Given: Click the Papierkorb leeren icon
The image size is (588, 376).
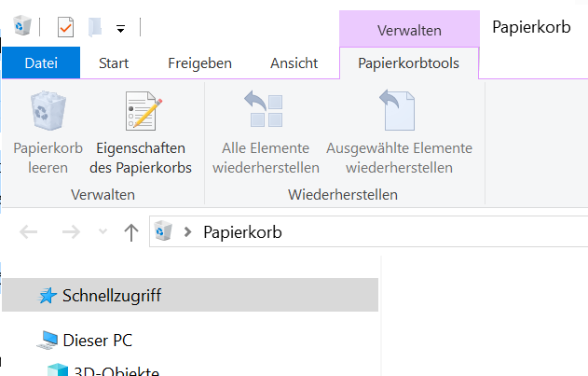Looking at the screenshot, I should (x=48, y=113).
